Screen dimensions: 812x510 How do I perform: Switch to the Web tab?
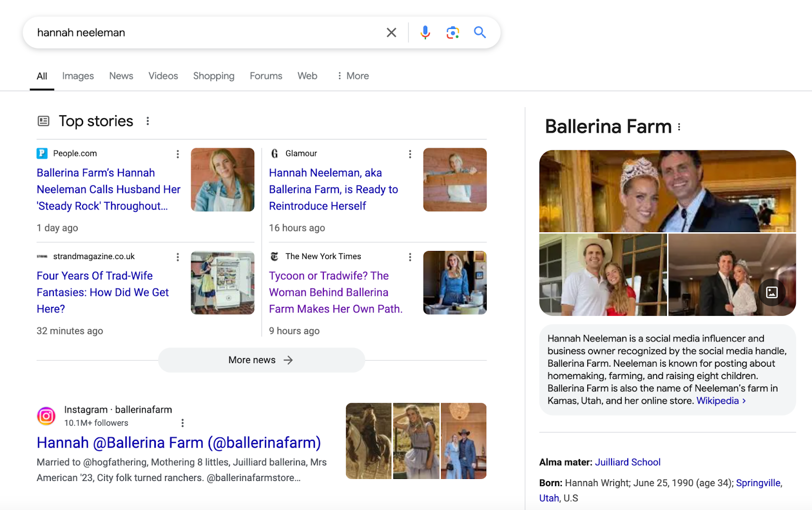[x=308, y=76]
